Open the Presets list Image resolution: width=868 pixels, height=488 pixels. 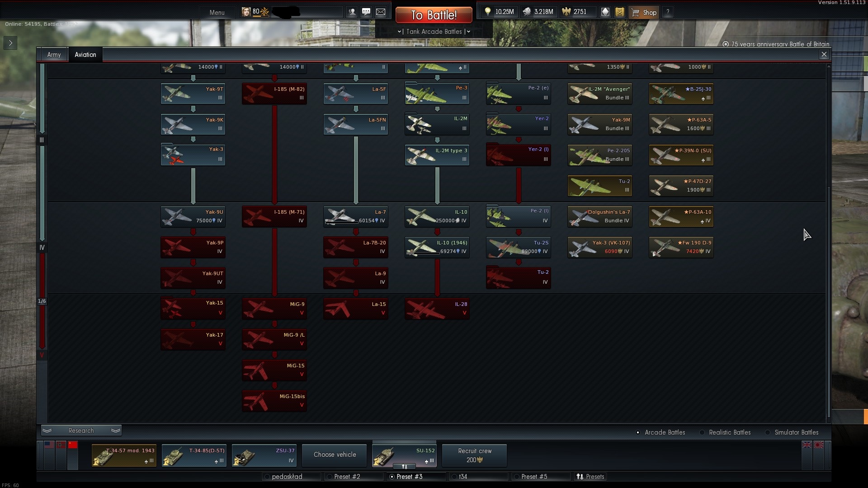(590, 477)
